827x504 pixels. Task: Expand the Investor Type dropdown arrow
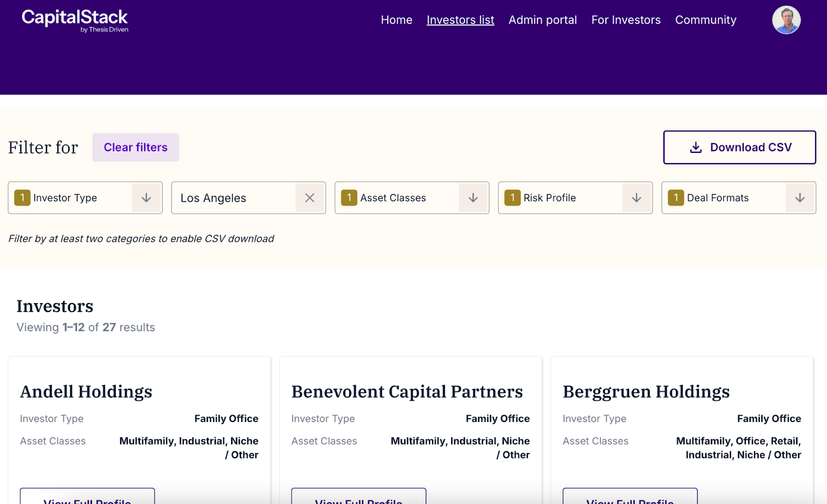pos(146,198)
